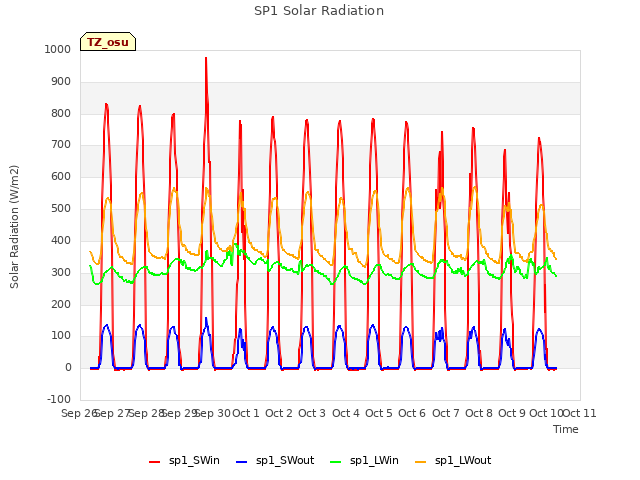Viewport: 640px width, 480px height.
Task: Click the 500 y-axis tick label
Action: click(x=61, y=209)
